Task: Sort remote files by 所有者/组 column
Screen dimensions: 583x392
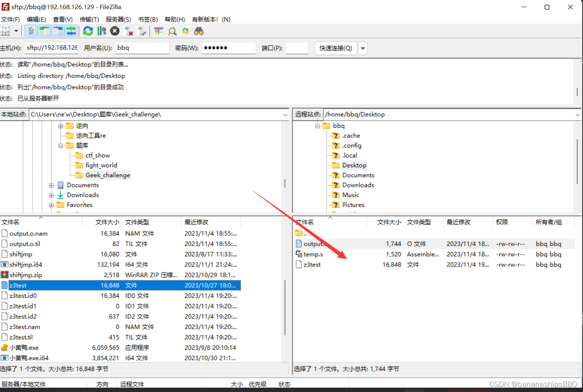Action: coord(553,222)
